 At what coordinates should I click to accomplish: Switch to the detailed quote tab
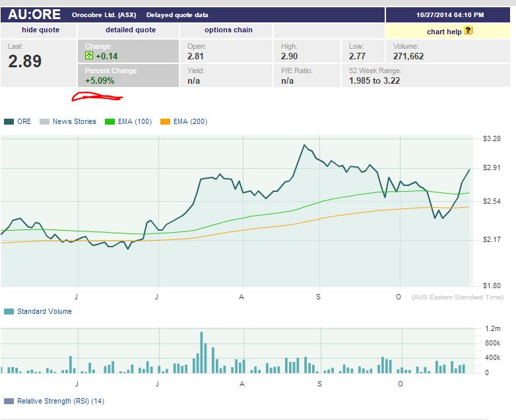click(x=131, y=30)
